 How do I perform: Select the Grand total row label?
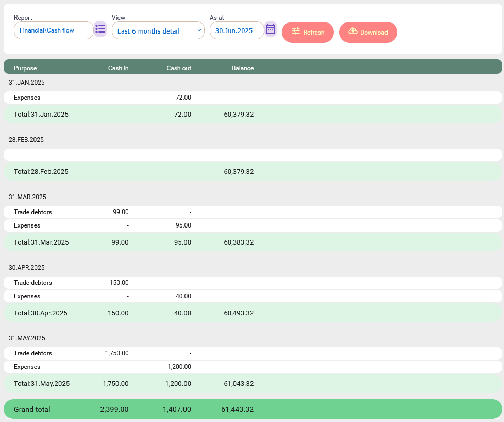[32, 410]
